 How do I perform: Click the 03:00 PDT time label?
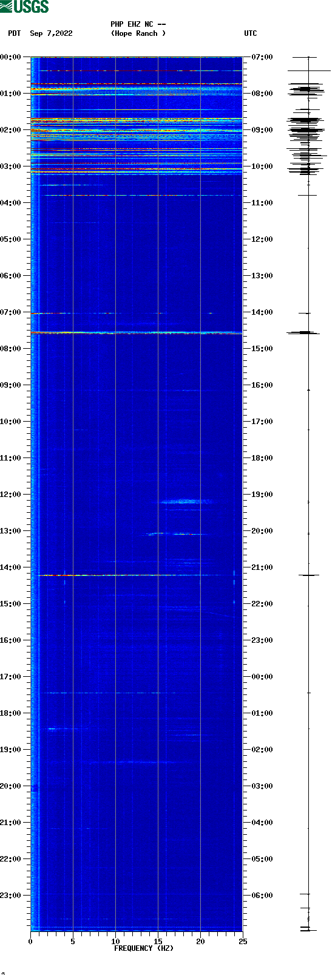pyautogui.click(x=10, y=166)
